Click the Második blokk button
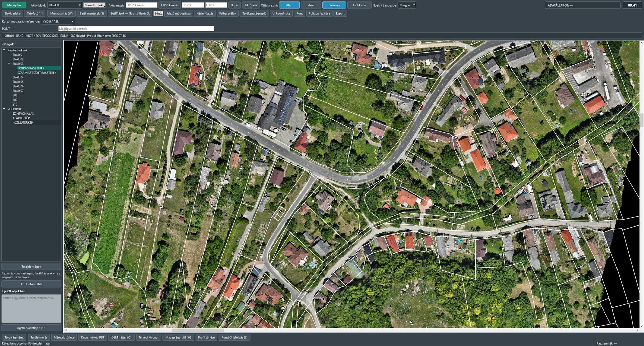Image resolution: width=644 pixels, height=346 pixels. 94,5
